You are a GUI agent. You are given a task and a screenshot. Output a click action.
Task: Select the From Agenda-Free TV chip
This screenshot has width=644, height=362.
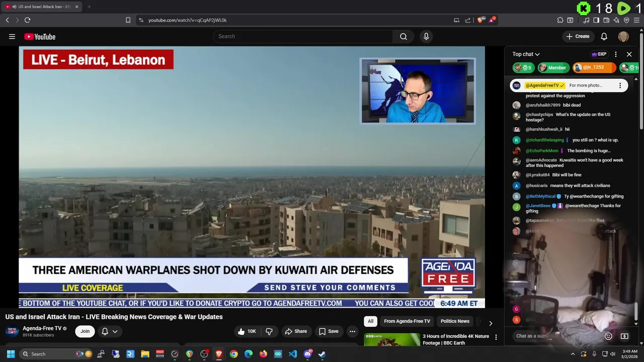pos(407,321)
